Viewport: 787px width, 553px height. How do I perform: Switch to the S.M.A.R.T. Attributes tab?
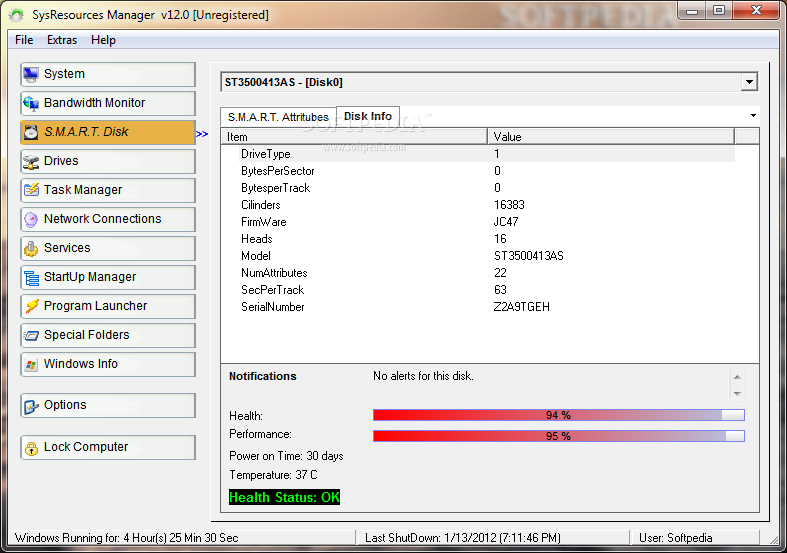pos(278,117)
